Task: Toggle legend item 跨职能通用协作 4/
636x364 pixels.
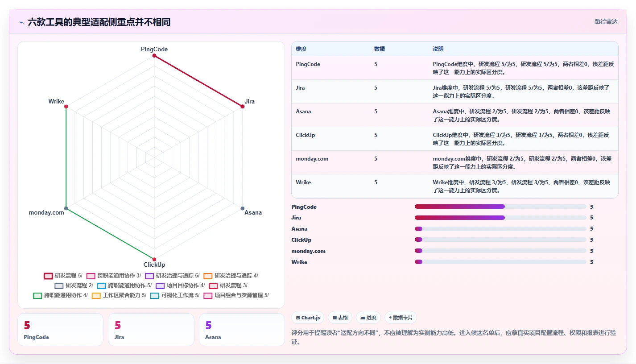Action: click(x=60, y=295)
